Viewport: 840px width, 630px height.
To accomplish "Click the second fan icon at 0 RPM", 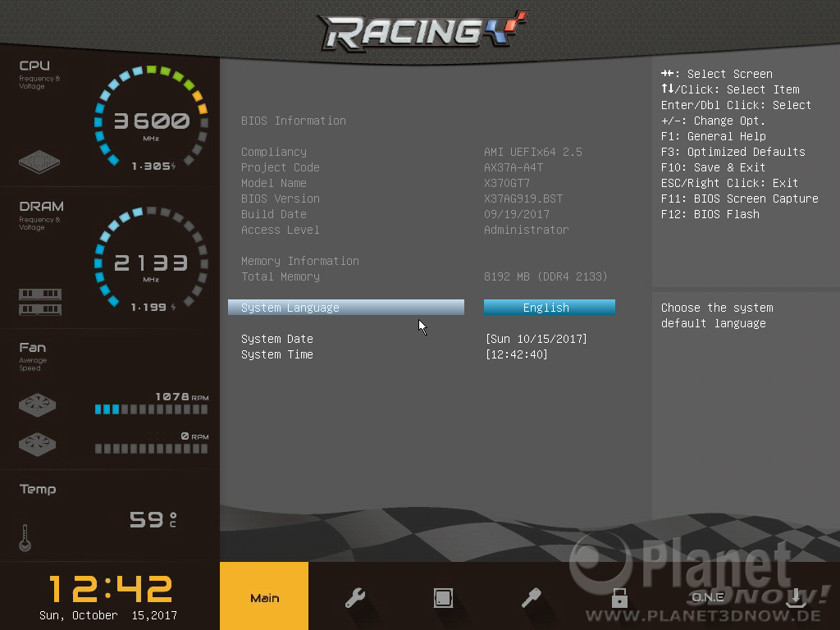I will point(38,444).
